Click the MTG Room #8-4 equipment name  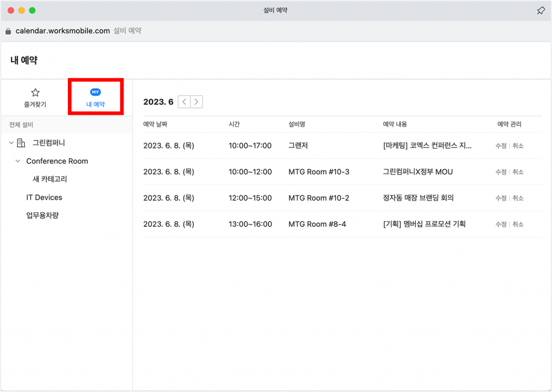tap(317, 224)
